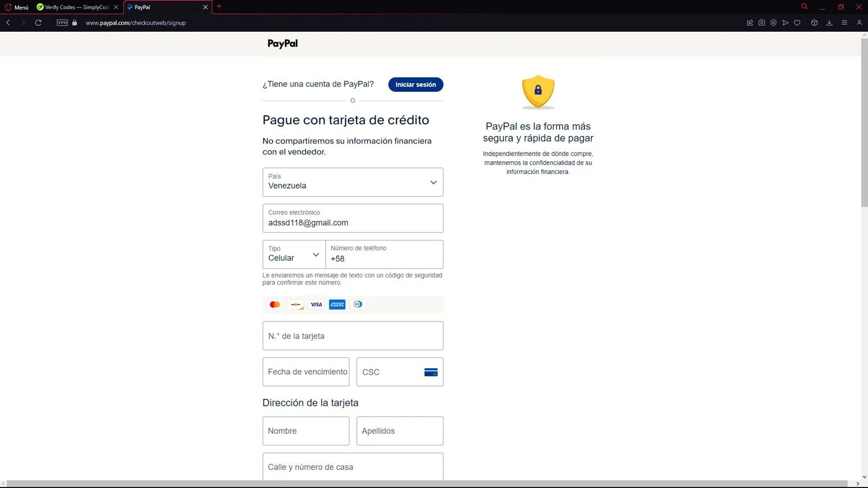Go forward to next page

click(x=23, y=23)
